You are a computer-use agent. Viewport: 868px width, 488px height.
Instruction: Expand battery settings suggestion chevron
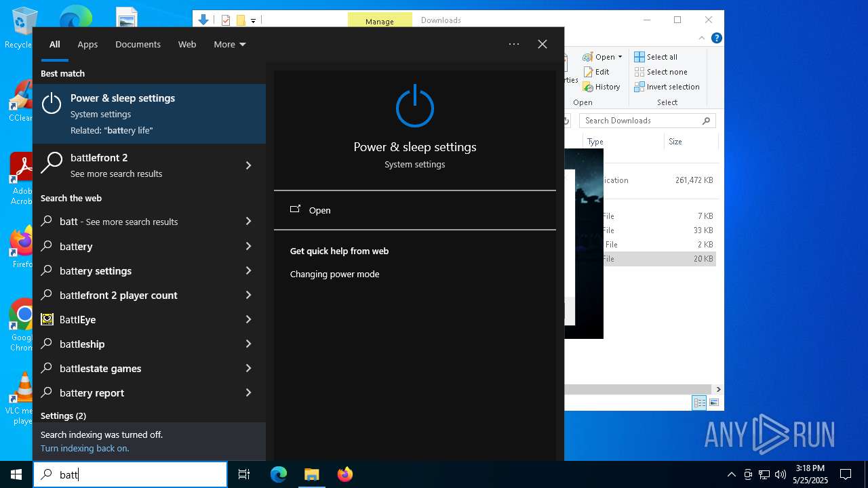point(248,270)
